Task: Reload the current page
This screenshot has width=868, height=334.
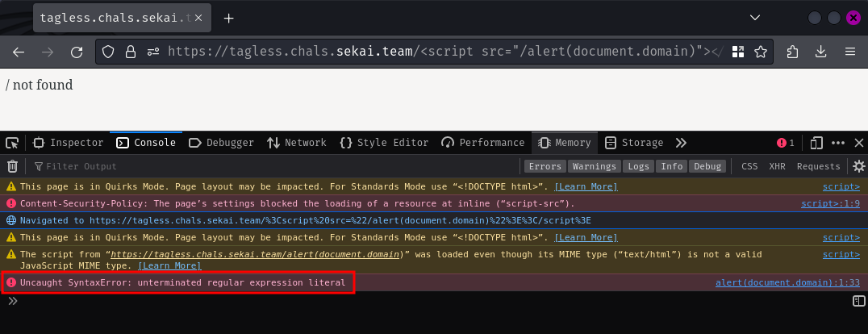Action: [x=77, y=52]
